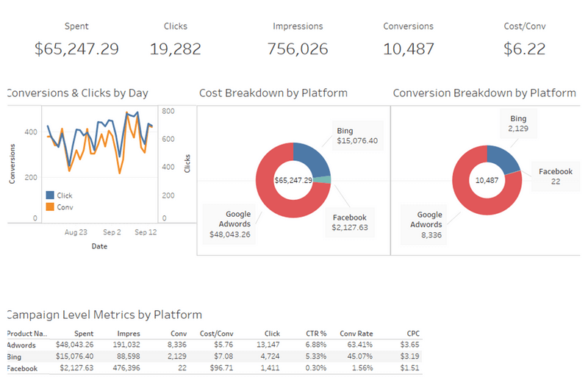
Task: Click the Conv Rate column header
Action: 356,333
